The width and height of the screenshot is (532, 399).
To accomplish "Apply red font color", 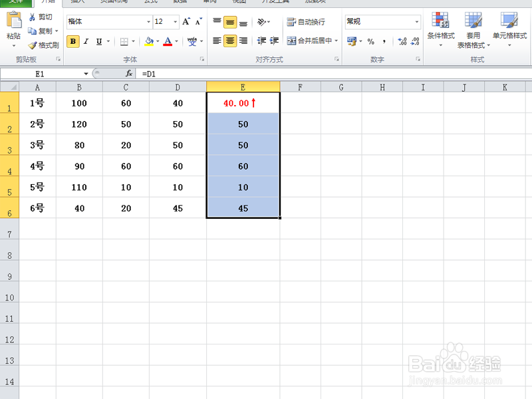I will point(168,41).
